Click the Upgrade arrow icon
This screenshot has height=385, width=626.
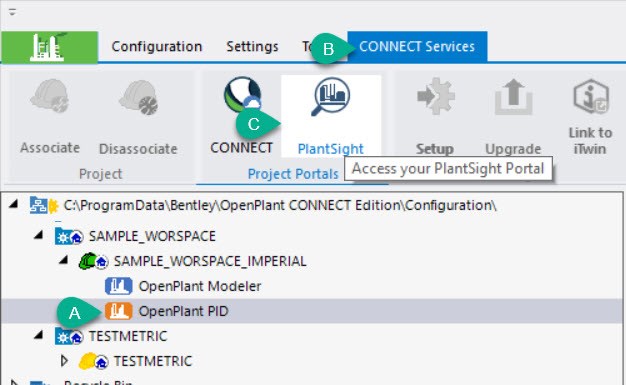[x=513, y=97]
